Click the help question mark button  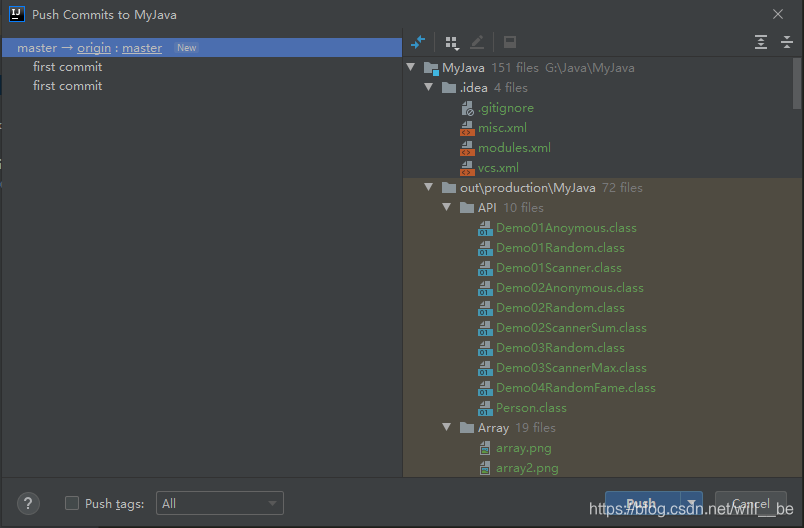click(x=28, y=503)
